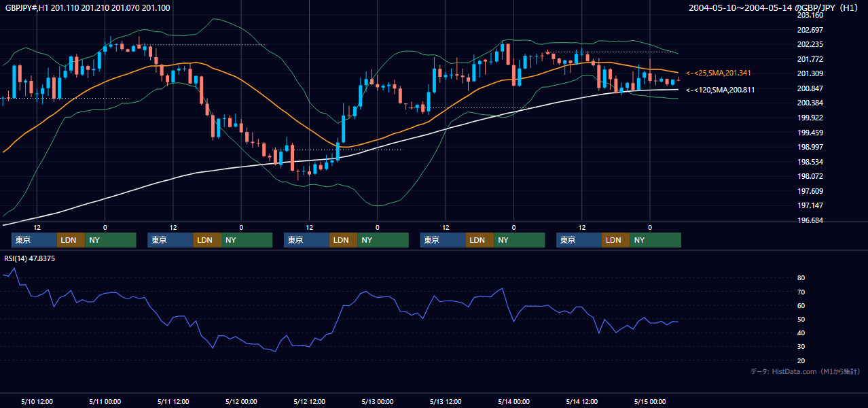This screenshot has height=408, width=868.
Task: Click the rightmost NY session block
Action: pyautogui.click(x=655, y=240)
